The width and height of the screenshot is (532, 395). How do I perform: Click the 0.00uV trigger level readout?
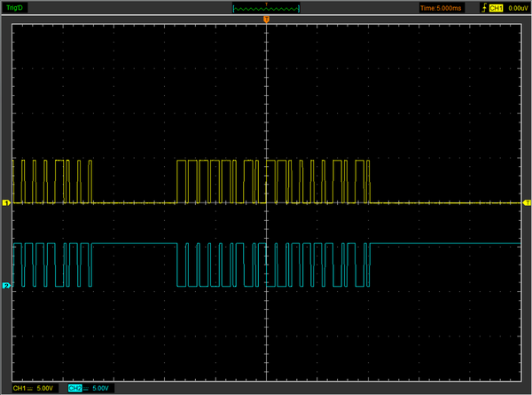pos(518,8)
